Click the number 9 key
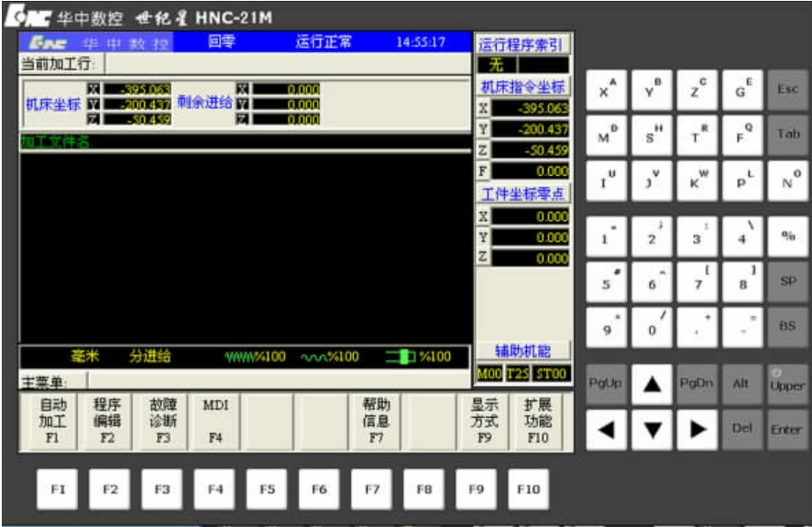This screenshot has height=527, width=812. coord(607,328)
